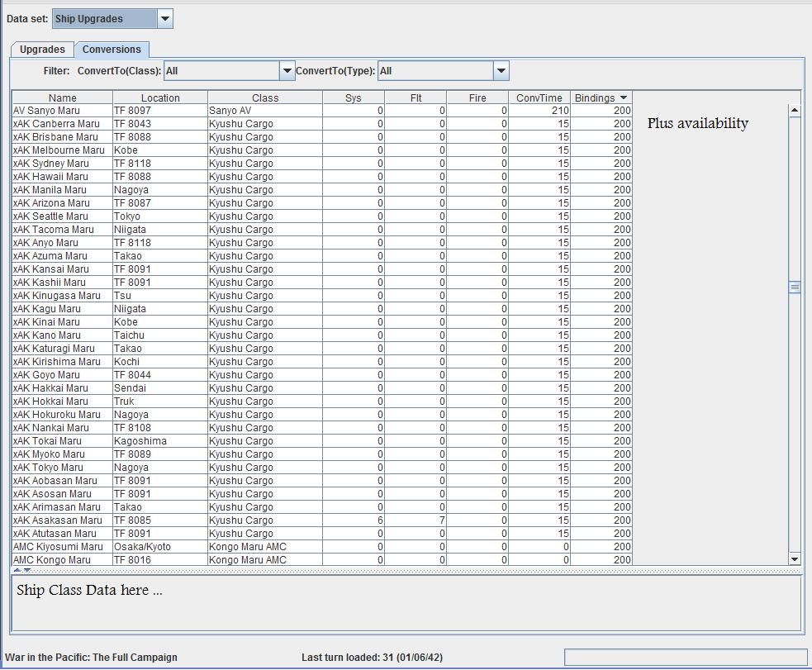
Task: Select xAK Katuragi Maru ship name
Action: point(54,348)
